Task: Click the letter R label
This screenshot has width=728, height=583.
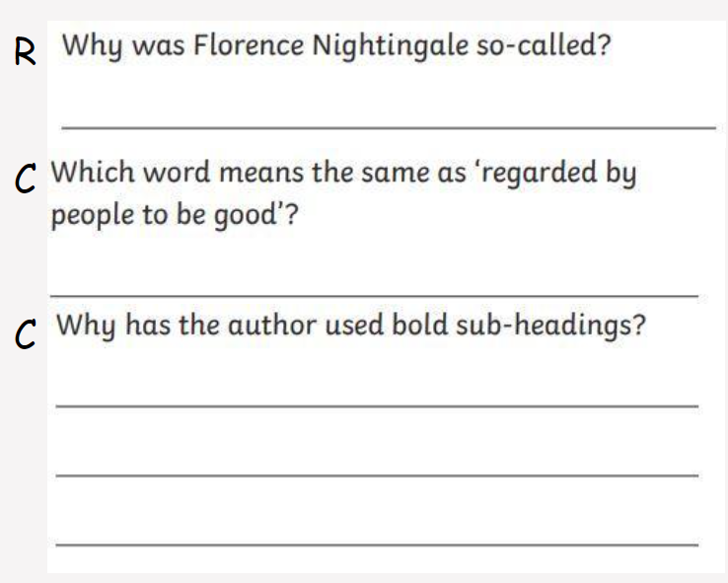Action: click(25, 51)
